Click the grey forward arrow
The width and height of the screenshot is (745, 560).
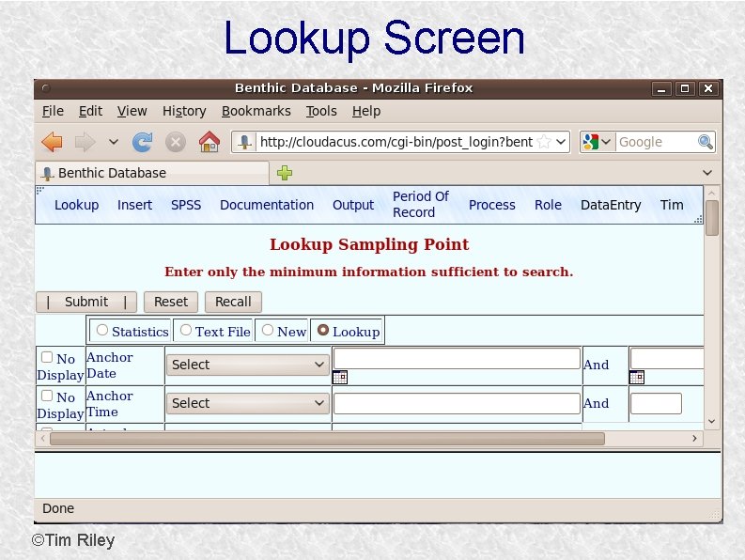[x=85, y=142]
